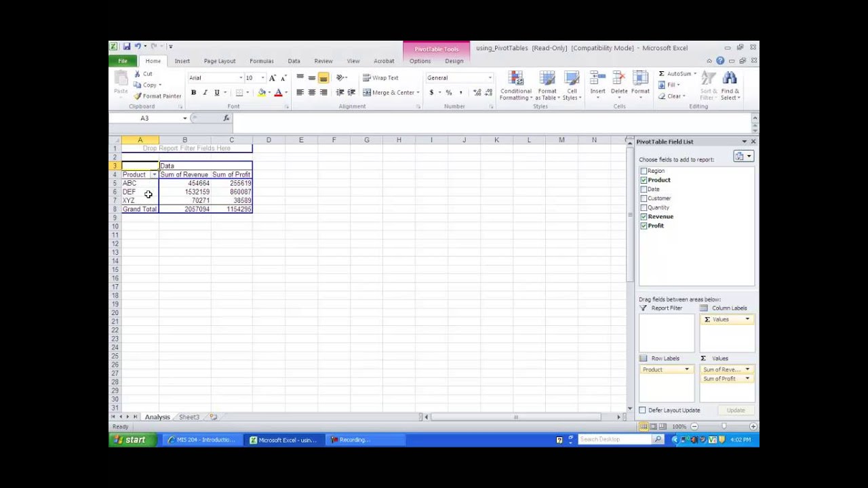This screenshot has width=868, height=488.
Task: Open the Sum of Profit field dropdown
Action: [x=747, y=379]
